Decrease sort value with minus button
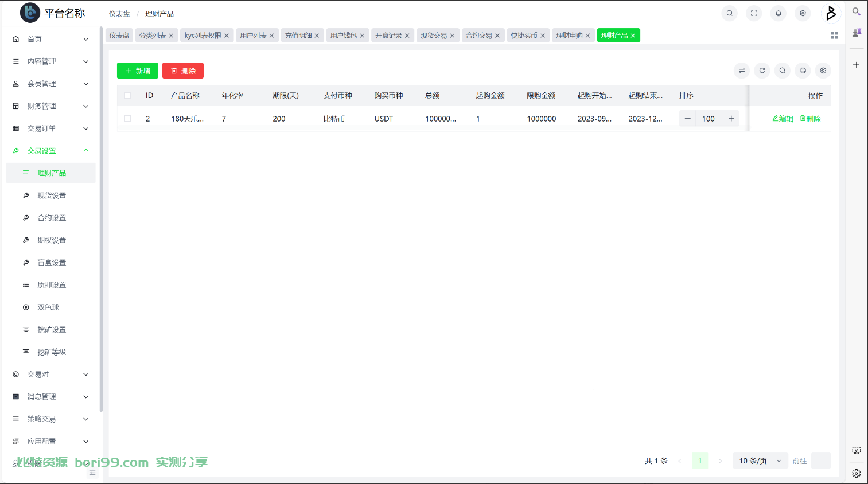Screen dimensions: 868x484 coord(687,119)
